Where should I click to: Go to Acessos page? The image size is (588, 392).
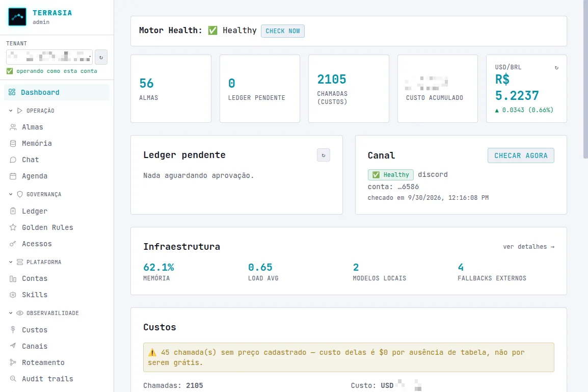click(x=57, y=244)
